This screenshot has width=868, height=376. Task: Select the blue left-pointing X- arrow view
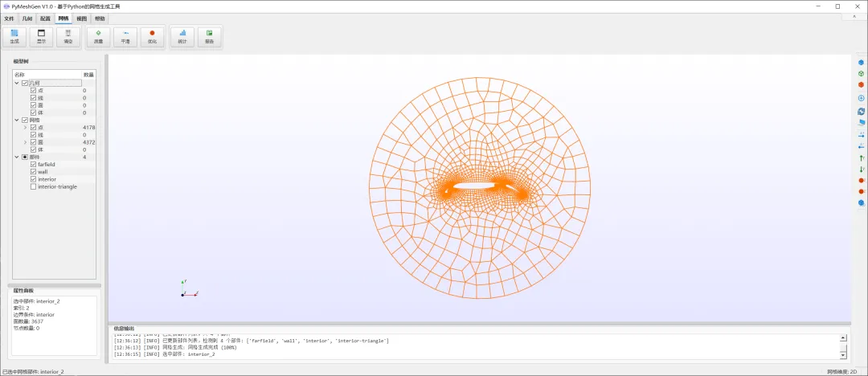tap(861, 146)
